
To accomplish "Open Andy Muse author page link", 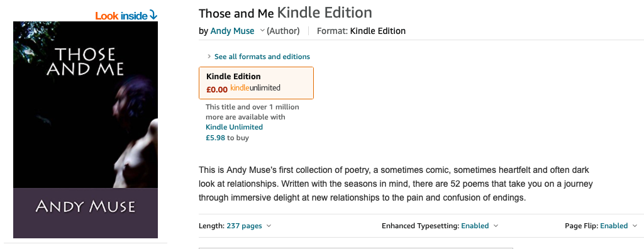I will tap(232, 31).
